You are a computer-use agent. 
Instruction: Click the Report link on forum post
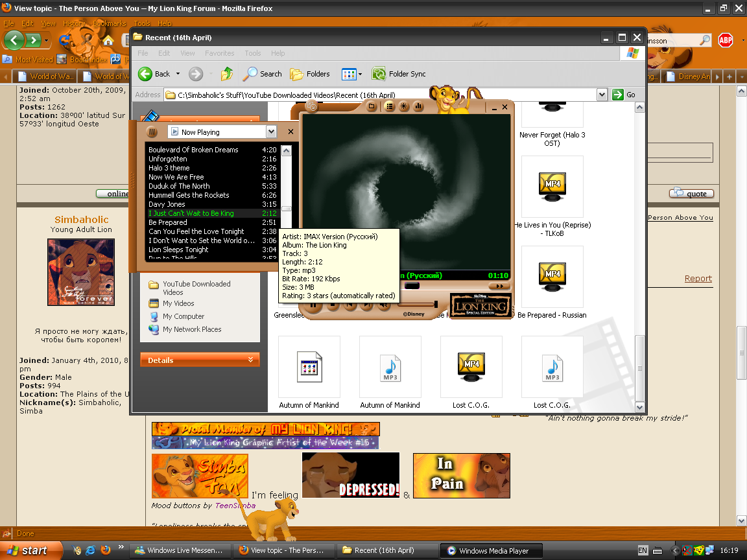pyautogui.click(x=698, y=279)
